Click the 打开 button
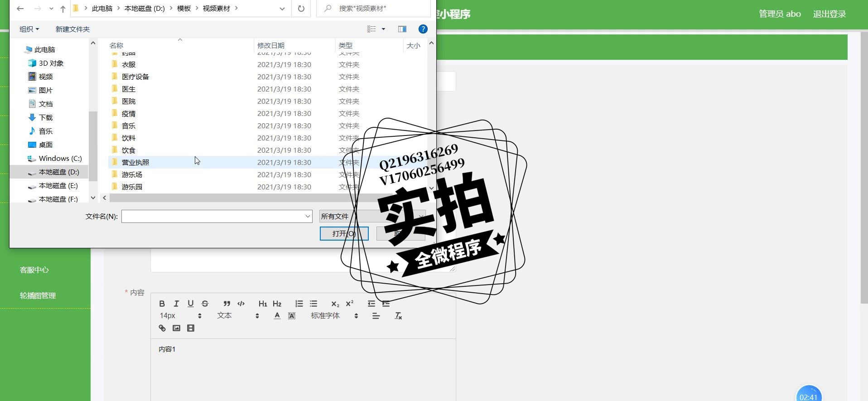Image resolution: width=868 pixels, height=401 pixels. click(344, 233)
